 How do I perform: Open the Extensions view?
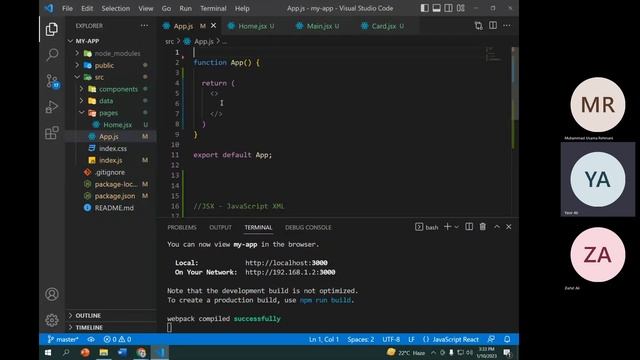[52, 133]
